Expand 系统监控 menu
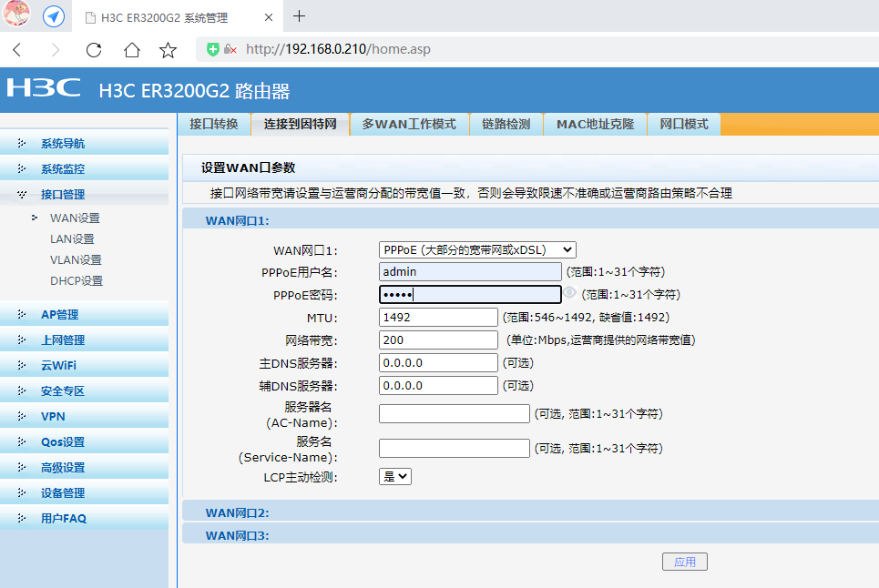Viewport: 879px width, 588px height. click(x=84, y=168)
